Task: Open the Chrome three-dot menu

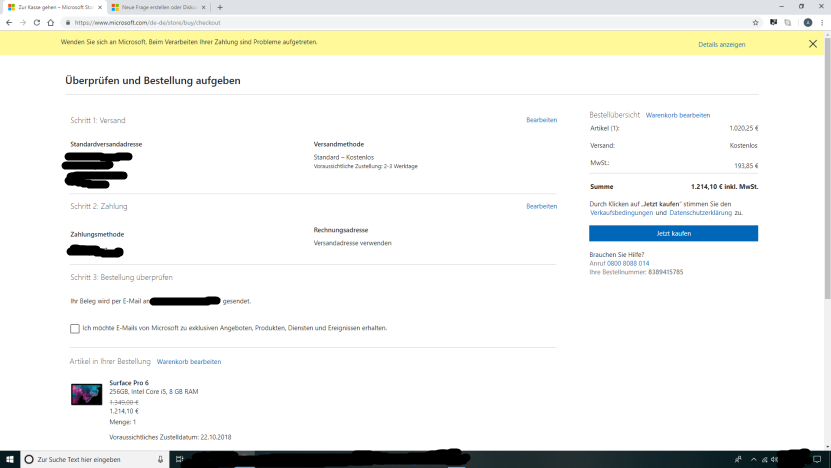Action: (x=822, y=22)
